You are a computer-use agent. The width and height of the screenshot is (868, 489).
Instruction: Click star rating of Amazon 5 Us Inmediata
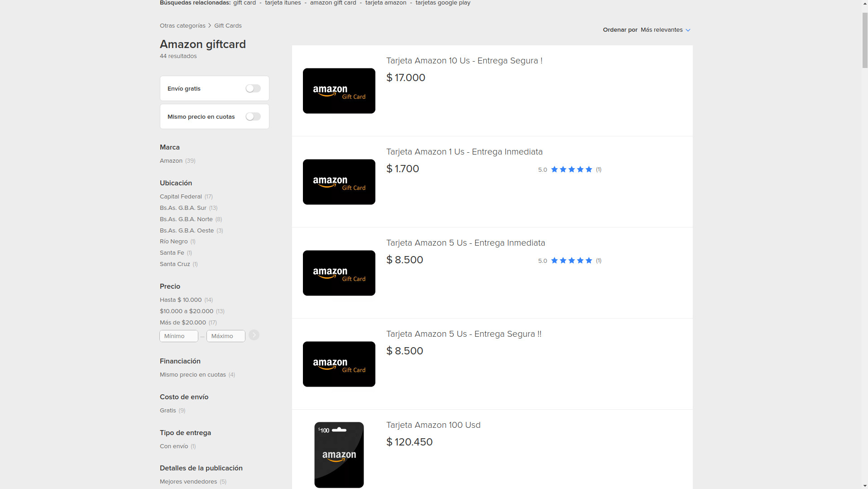571,261
